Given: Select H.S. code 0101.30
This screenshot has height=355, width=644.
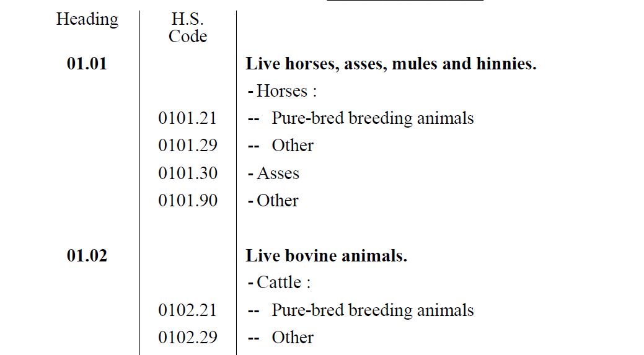Looking at the screenshot, I should click(x=188, y=173).
